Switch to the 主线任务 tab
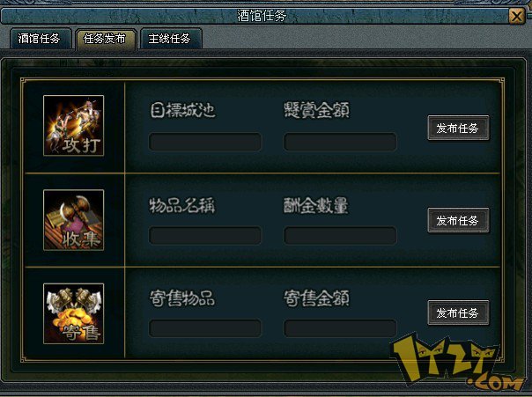 (170, 39)
